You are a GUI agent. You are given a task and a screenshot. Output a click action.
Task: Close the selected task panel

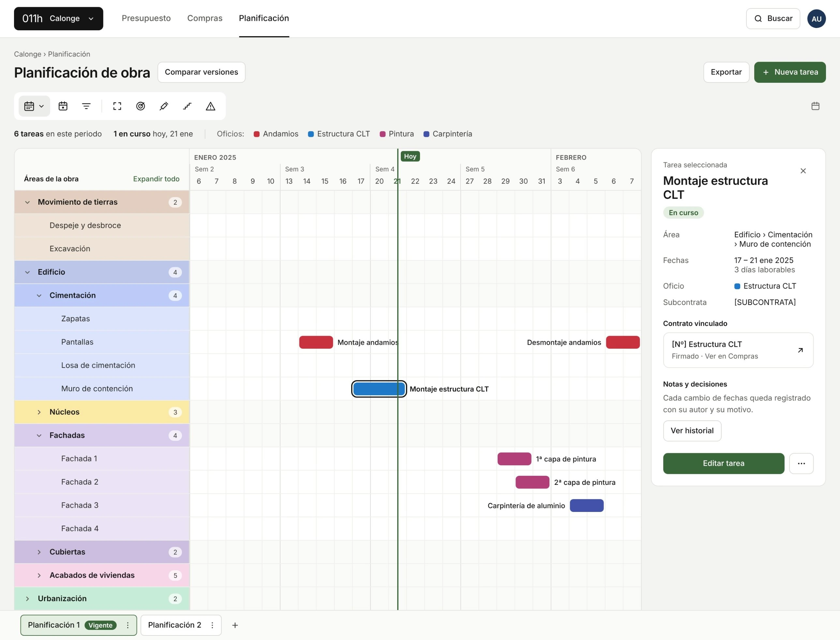click(803, 171)
